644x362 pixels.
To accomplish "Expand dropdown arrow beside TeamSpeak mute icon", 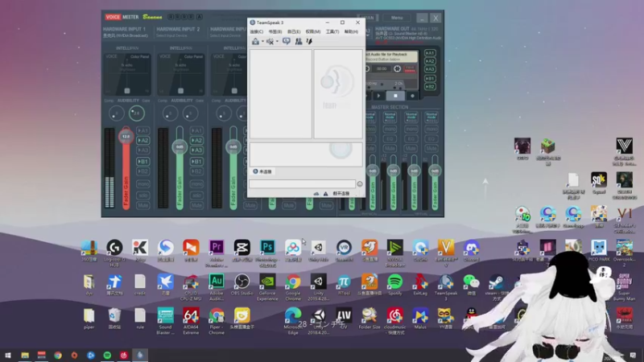I will pyautogui.click(x=277, y=42).
